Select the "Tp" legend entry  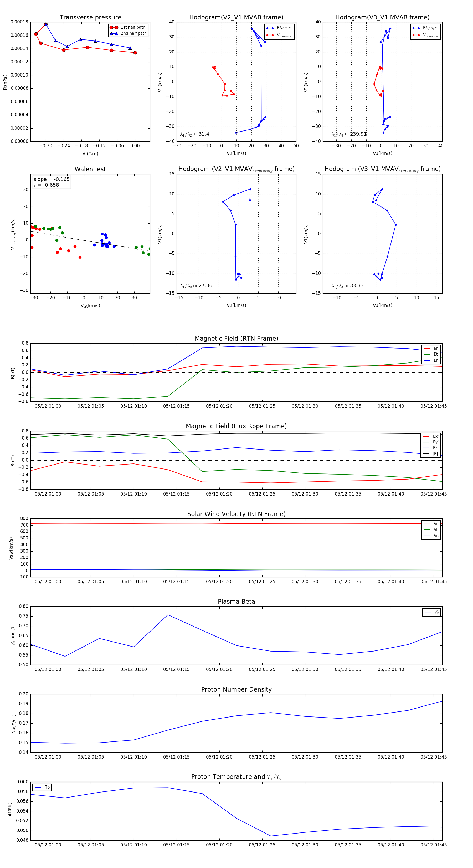pyautogui.click(x=42, y=788)
